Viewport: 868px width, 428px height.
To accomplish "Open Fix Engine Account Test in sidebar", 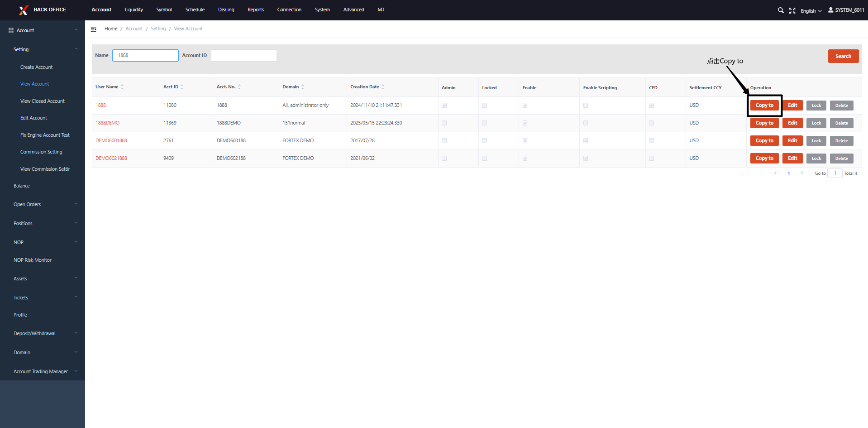I will pyautogui.click(x=45, y=135).
